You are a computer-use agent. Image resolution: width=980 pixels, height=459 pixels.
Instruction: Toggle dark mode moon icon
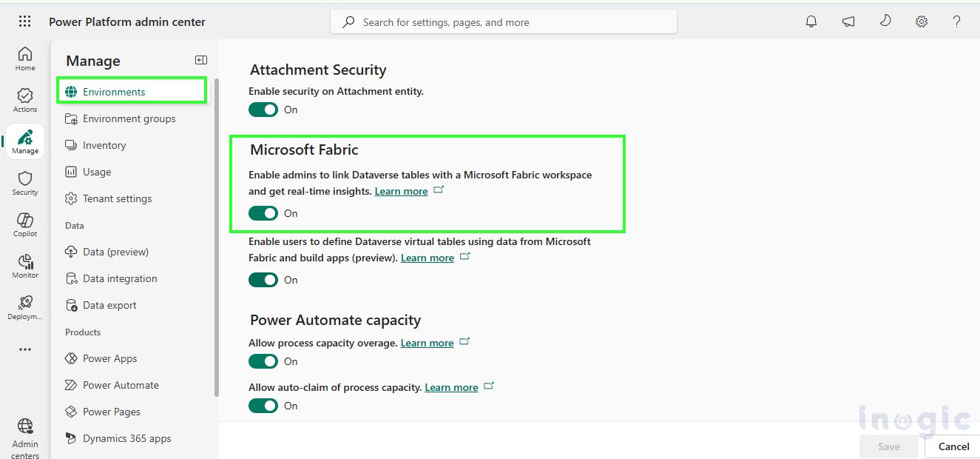885,21
